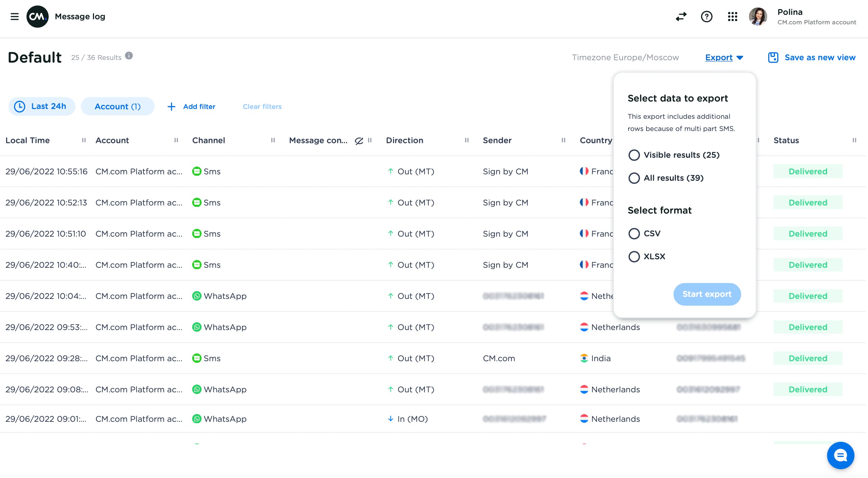The image size is (868, 478).
Task: Select Visible results (25) option
Action: tap(634, 155)
